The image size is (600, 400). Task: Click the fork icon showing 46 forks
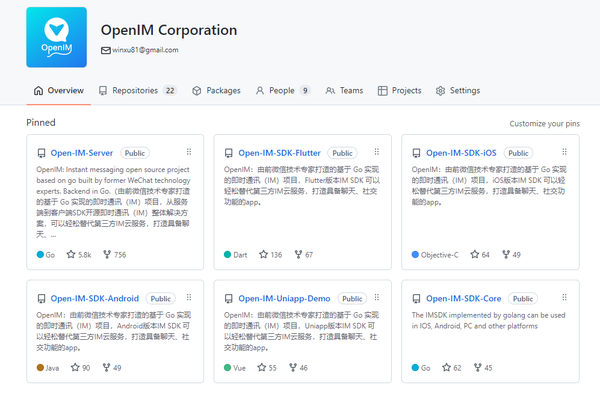(293, 367)
